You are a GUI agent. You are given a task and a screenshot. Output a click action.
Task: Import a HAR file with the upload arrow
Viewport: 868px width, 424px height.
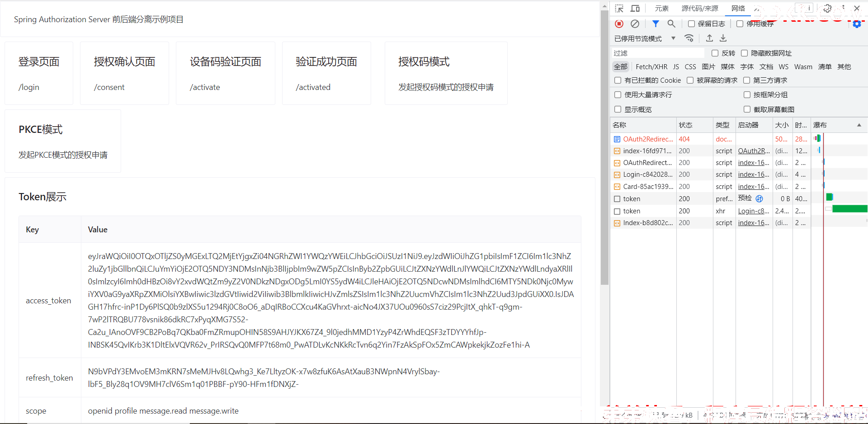709,38
